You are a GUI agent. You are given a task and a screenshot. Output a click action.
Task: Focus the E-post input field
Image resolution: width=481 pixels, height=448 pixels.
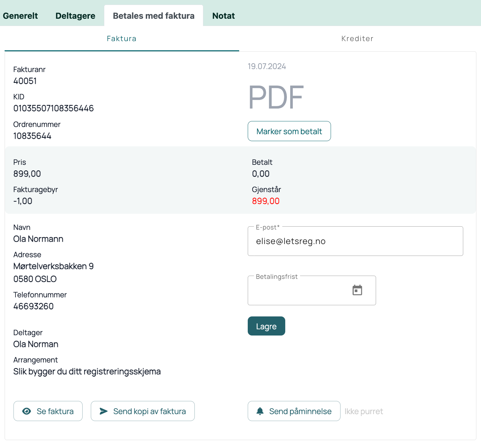pos(355,241)
